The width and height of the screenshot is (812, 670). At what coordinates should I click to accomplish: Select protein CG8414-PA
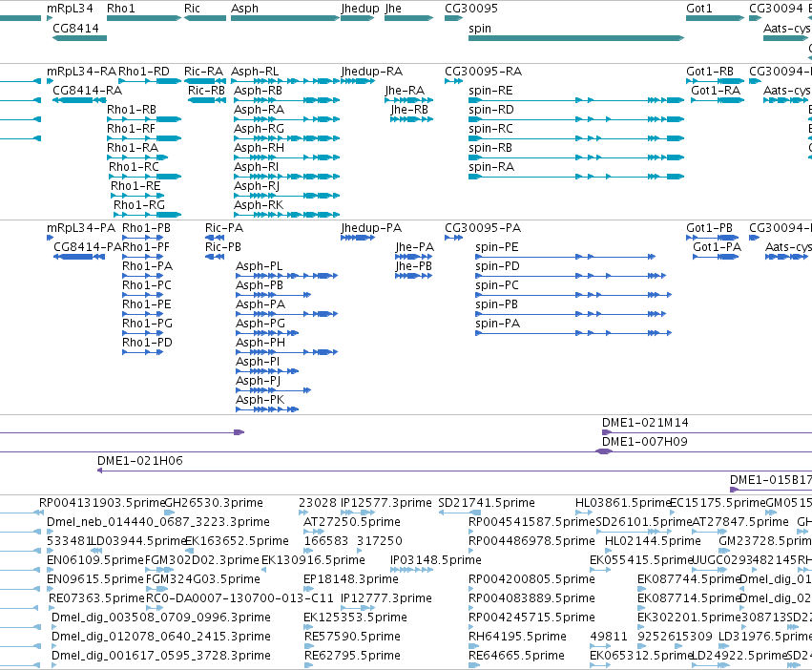[79, 257]
